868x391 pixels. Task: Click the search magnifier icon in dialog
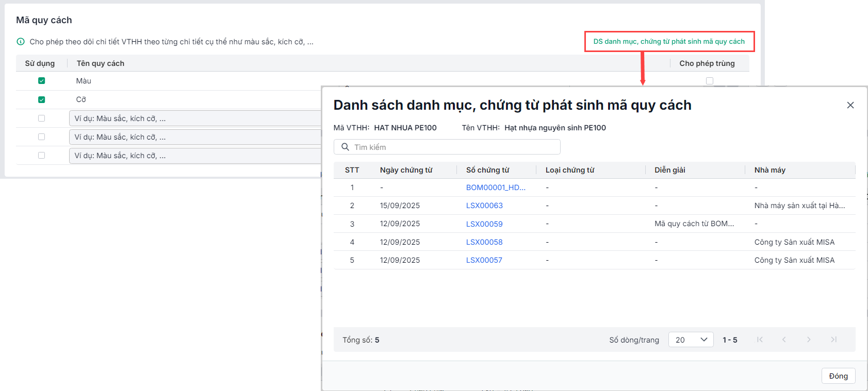(x=345, y=147)
